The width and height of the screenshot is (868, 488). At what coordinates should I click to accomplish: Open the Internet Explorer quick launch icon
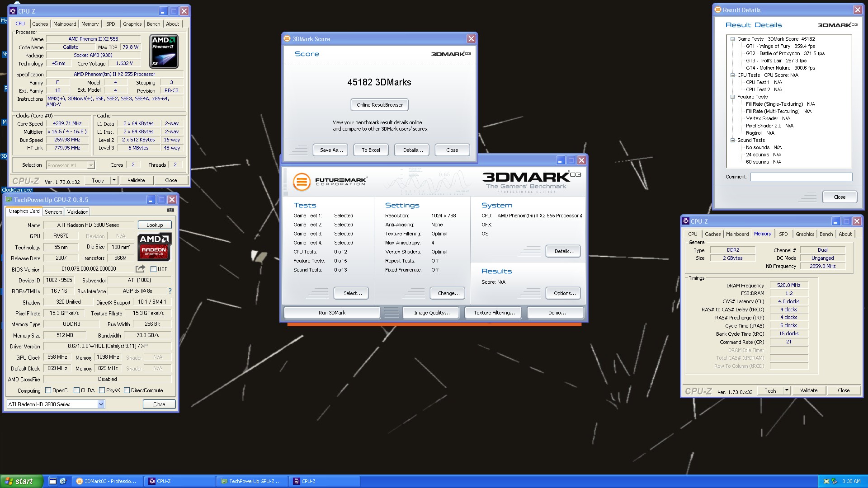click(63, 481)
